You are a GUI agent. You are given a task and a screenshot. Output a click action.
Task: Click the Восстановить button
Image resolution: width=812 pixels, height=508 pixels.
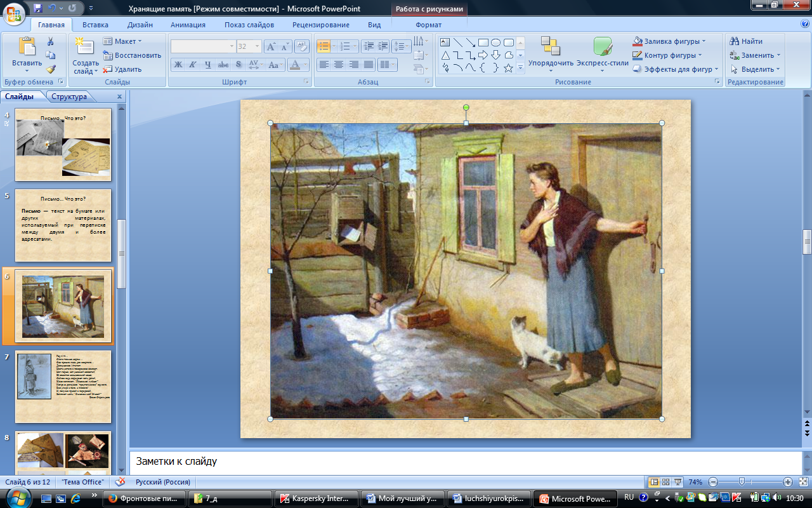[132, 55]
